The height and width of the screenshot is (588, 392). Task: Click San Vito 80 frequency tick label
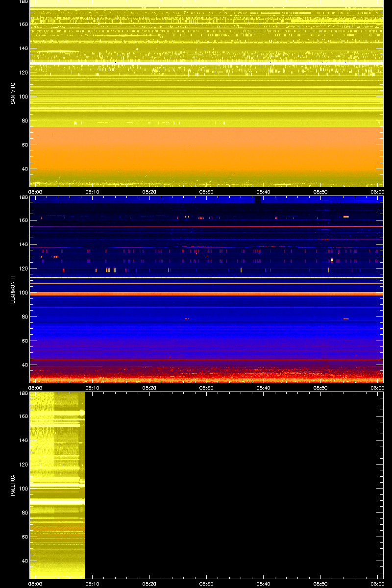click(24, 121)
